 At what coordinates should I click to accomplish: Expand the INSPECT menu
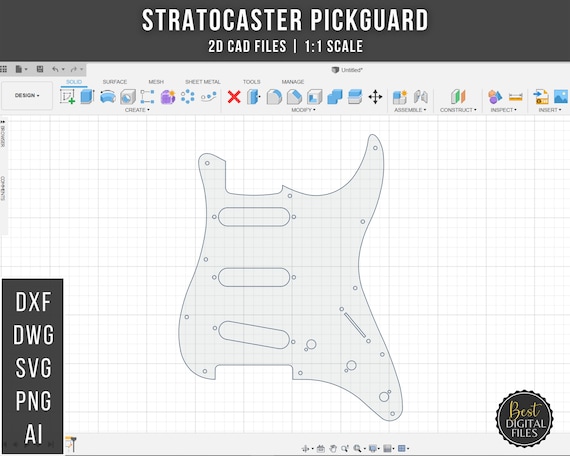(x=503, y=110)
